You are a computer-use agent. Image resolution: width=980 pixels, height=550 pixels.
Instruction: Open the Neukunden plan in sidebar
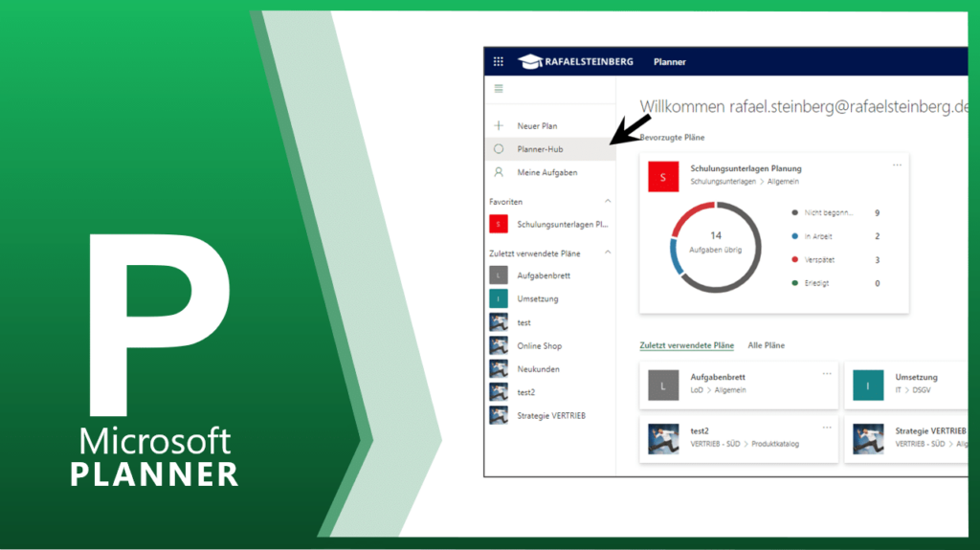pyautogui.click(x=538, y=369)
